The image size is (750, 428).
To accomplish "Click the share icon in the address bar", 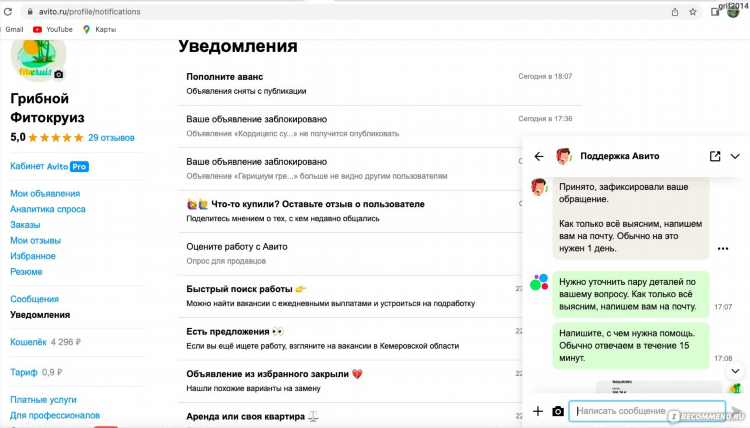I will [674, 12].
